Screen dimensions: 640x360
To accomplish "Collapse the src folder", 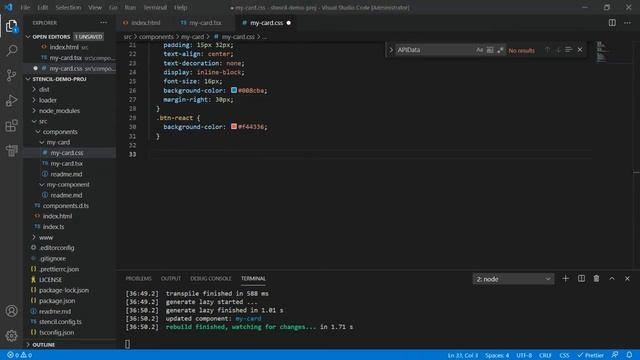I will [x=42, y=121].
